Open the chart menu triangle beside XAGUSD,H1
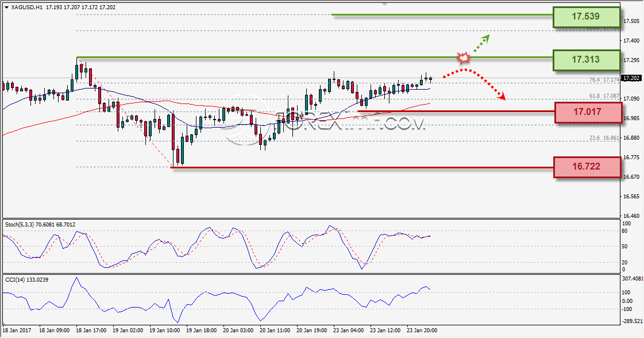644x338 pixels. [x=6, y=7]
